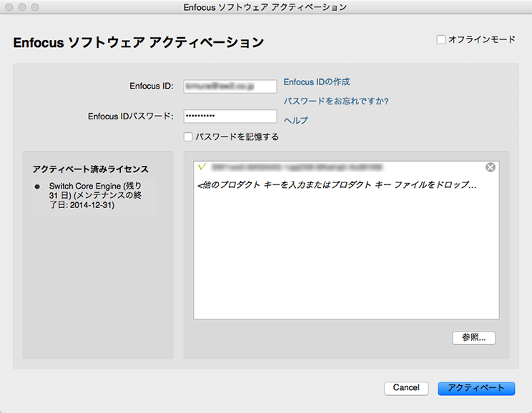
Task: Click the パスワードをお忘れですか? link
Action: 336,101
